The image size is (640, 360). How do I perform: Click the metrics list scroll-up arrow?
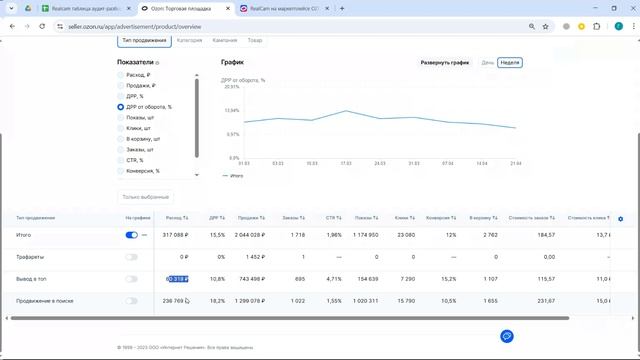197,75
